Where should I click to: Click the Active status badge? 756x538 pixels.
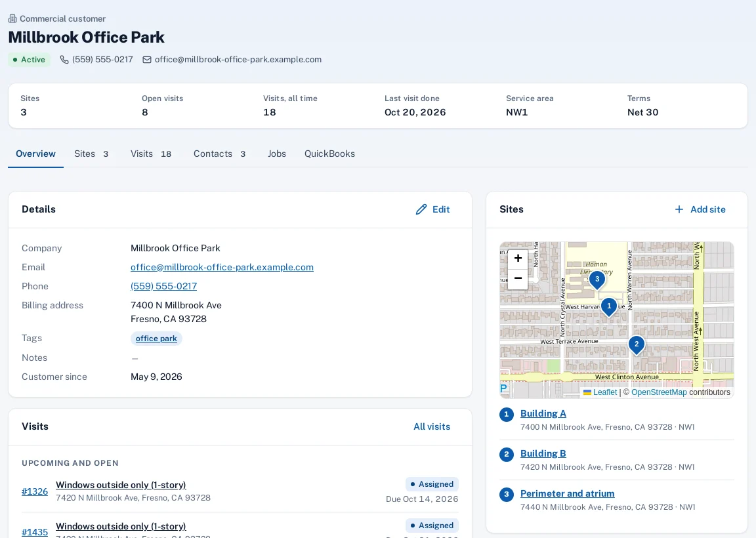tap(29, 60)
